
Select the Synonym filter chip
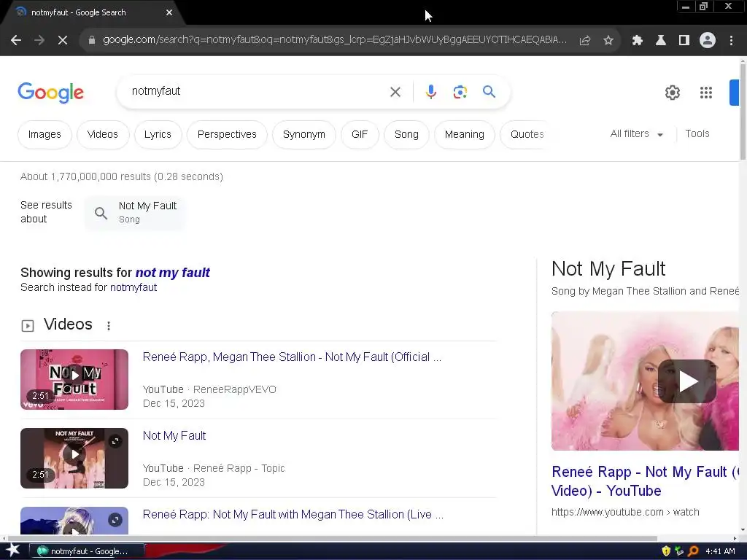tap(304, 135)
